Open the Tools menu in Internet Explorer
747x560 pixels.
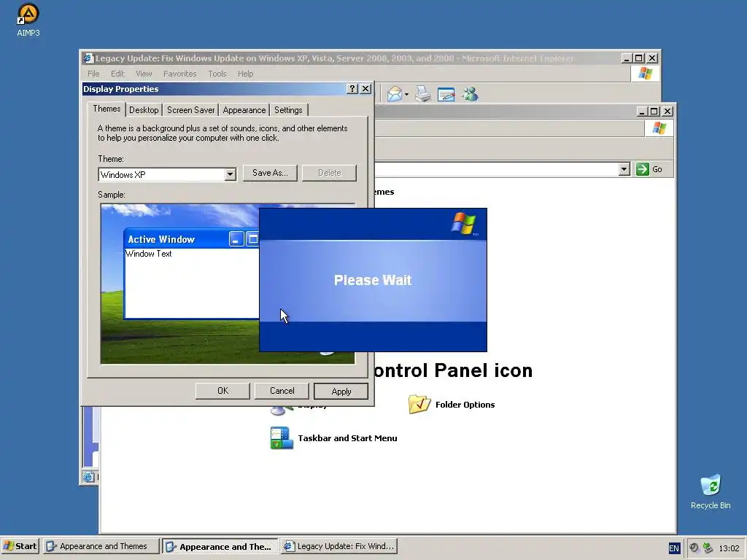coord(217,74)
